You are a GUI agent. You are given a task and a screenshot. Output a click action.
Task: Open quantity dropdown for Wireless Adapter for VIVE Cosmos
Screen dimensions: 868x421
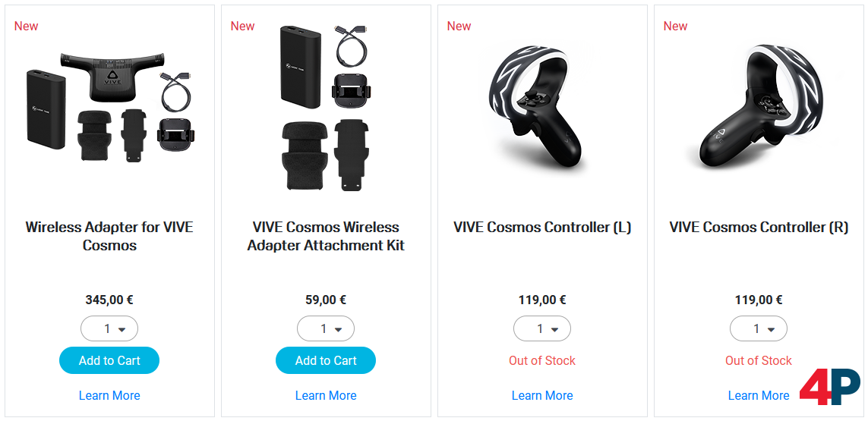109,328
